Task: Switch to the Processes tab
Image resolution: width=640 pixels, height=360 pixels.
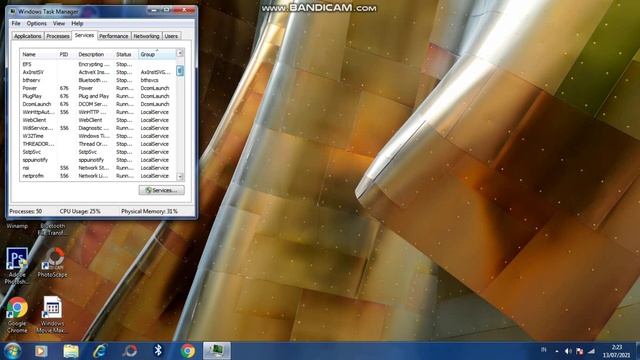Action: click(58, 36)
